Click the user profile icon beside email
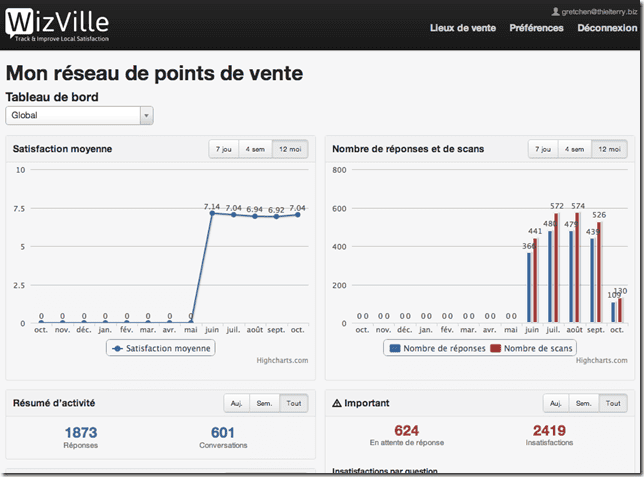 (x=555, y=12)
